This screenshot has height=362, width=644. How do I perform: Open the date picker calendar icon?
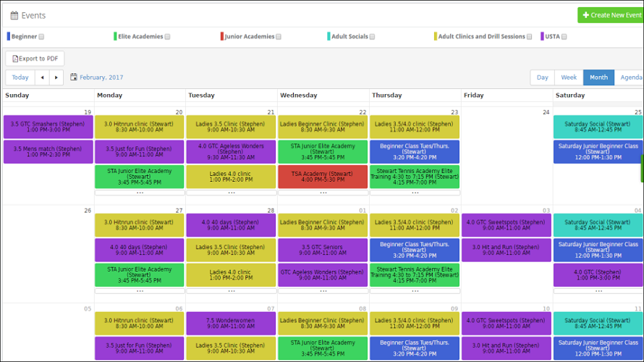(x=74, y=77)
